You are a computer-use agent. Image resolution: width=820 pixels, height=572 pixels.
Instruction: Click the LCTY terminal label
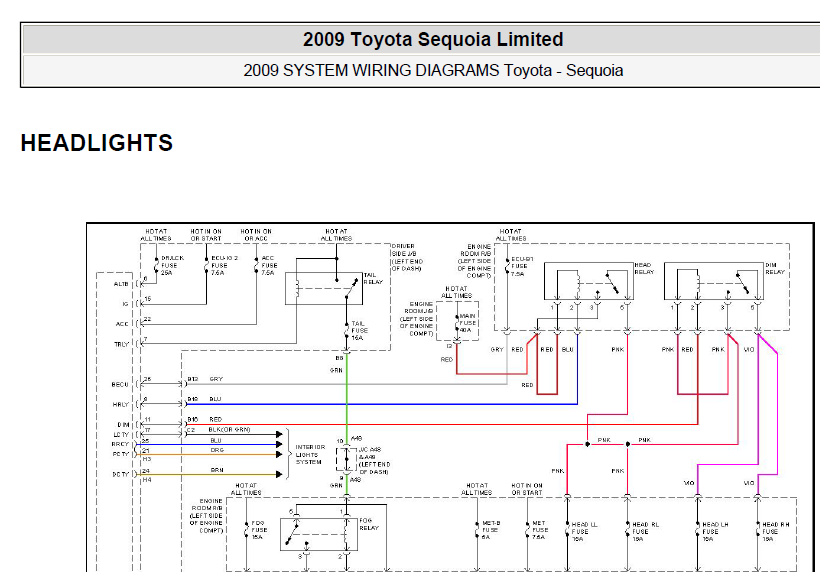coord(121,434)
